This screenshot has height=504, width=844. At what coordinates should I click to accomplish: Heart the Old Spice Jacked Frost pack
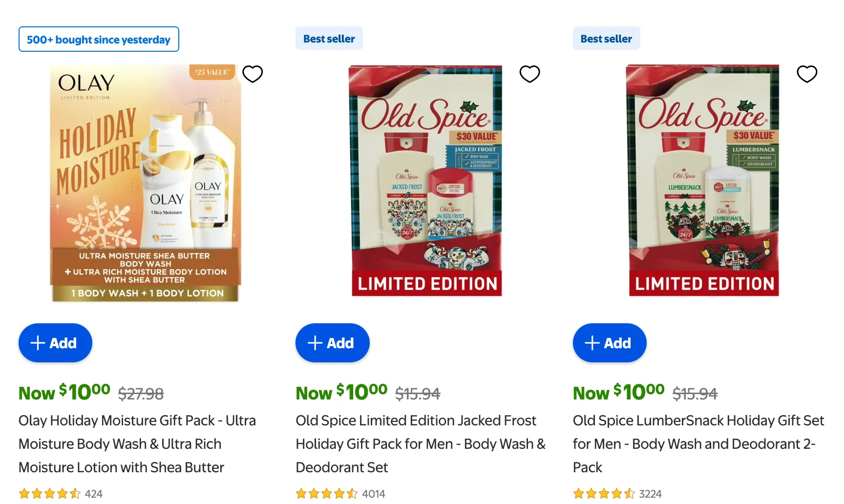[x=529, y=74]
